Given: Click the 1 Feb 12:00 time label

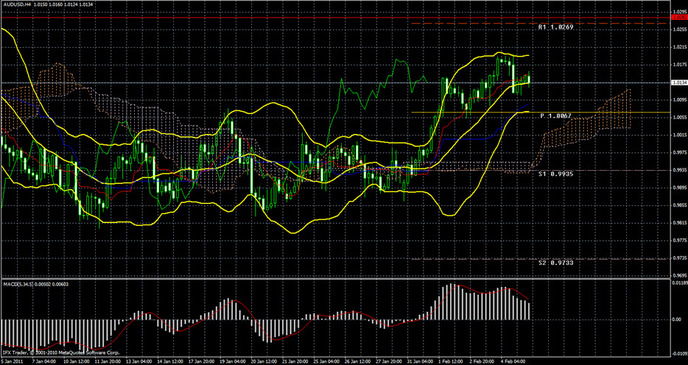Looking at the screenshot, I should (x=449, y=362).
